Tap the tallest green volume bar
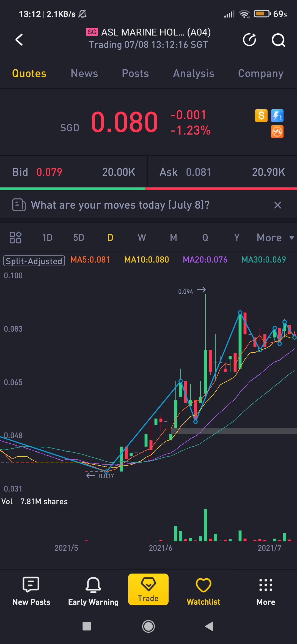Screen dimensions: 297x644 (205, 525)
